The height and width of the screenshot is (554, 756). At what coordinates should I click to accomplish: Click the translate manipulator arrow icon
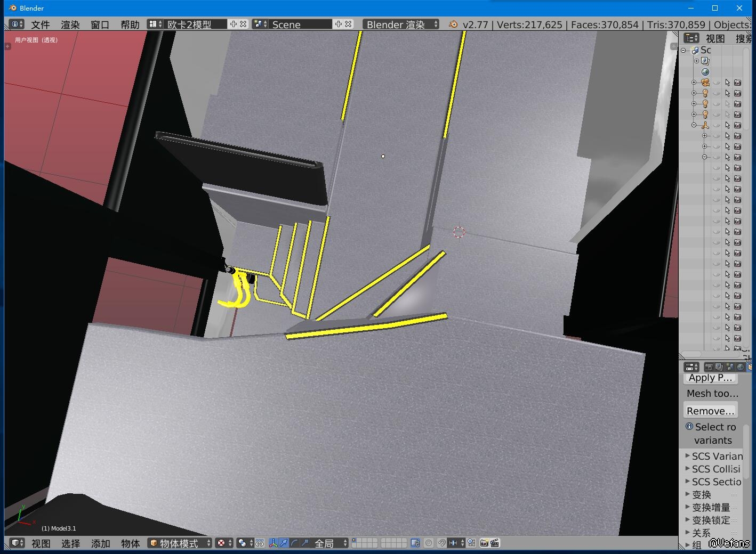pyautogui.click(x=284, y=543)
